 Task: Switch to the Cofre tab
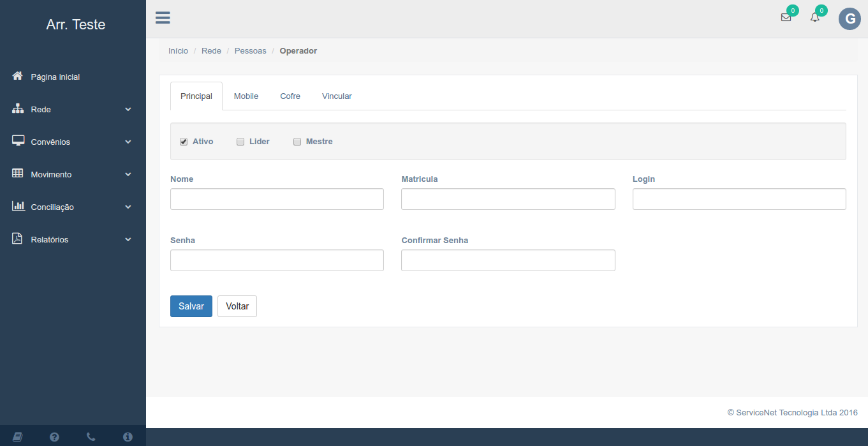[290, 96]
